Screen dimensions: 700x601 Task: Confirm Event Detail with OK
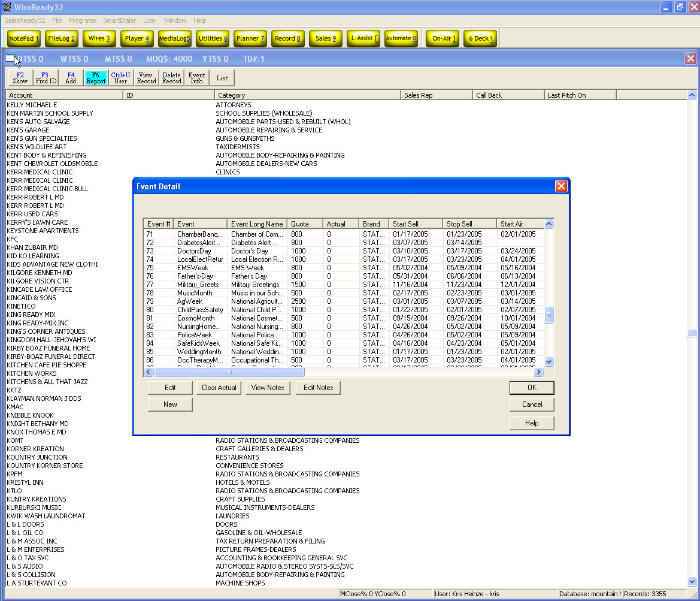(532, 388)
